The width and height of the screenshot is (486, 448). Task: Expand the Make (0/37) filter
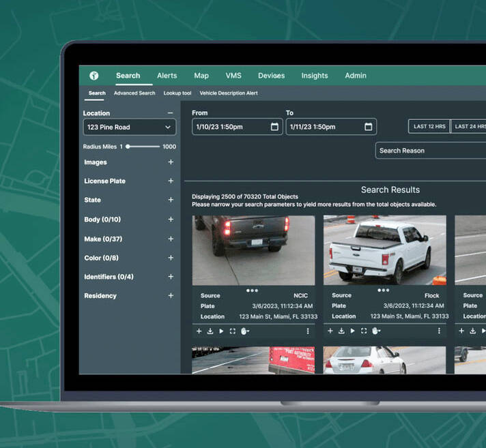[x=171, y=239]
